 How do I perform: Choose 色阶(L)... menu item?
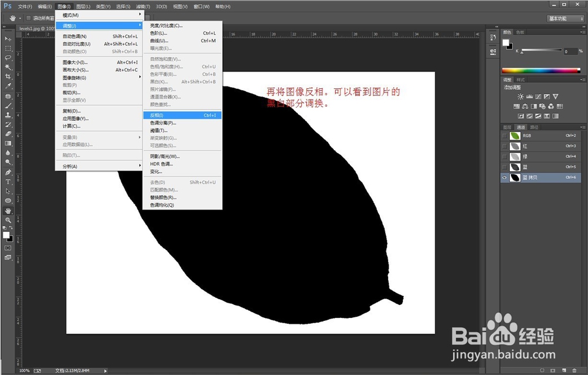pyautogui.click(x=183, y=33)
